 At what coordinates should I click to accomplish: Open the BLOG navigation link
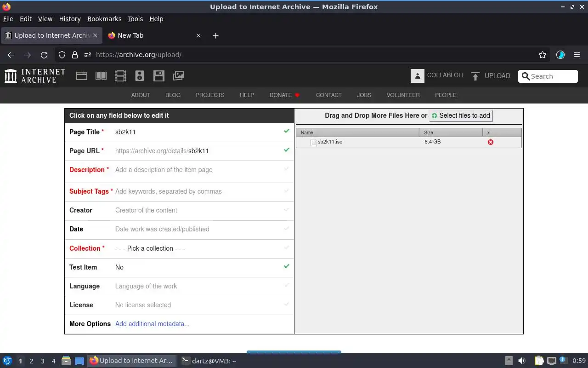coord(173,95)
